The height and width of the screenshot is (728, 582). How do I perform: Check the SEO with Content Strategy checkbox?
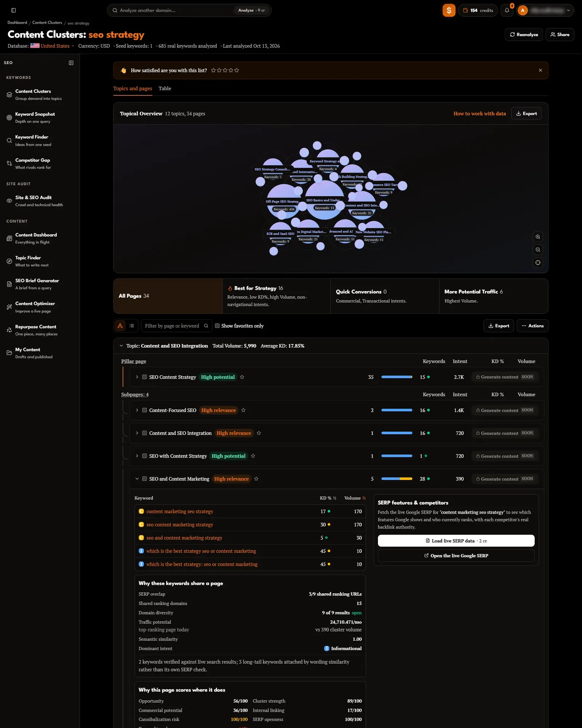[x=144, y=456]
